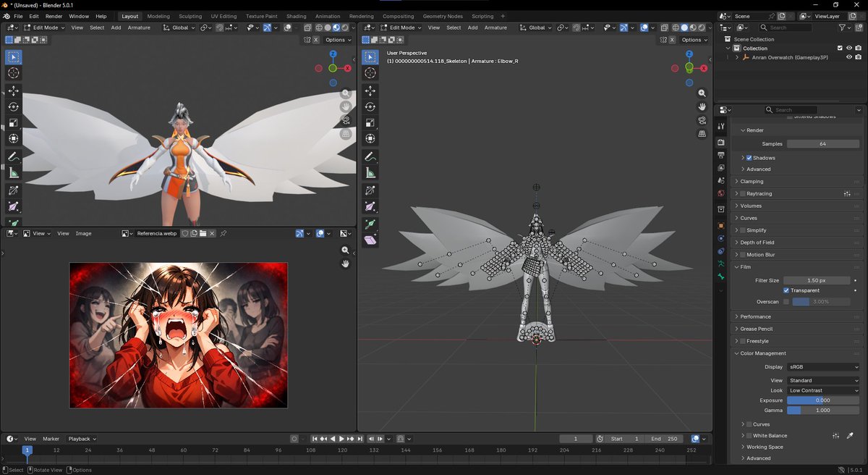Image resolution: width=868 pixels, height=475 pixels.
Task: Select the Transform tool in left viewport
Action: tap(14, 138)
